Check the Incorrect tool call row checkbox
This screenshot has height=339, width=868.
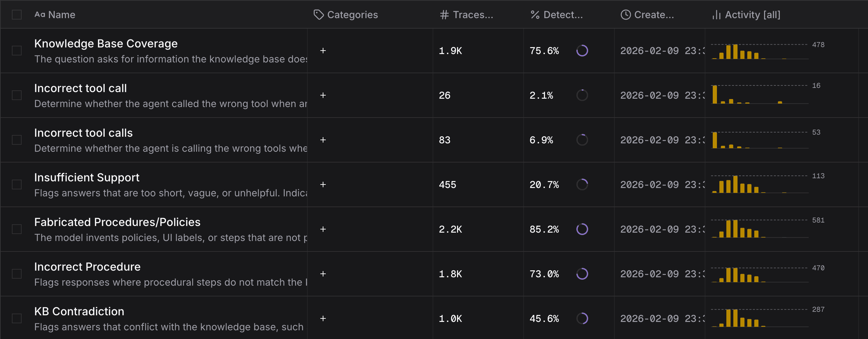tap(17, 95)
